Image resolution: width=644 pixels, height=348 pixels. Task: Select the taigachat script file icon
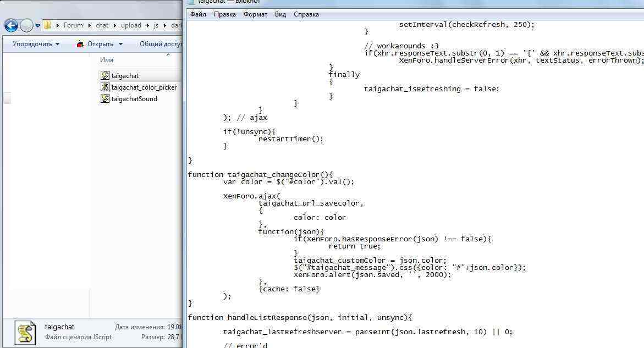pos(105,75)
